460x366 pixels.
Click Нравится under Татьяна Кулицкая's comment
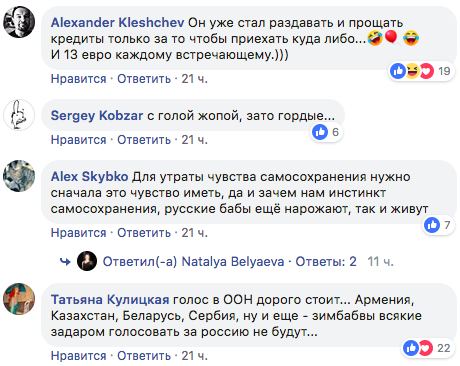79,356
